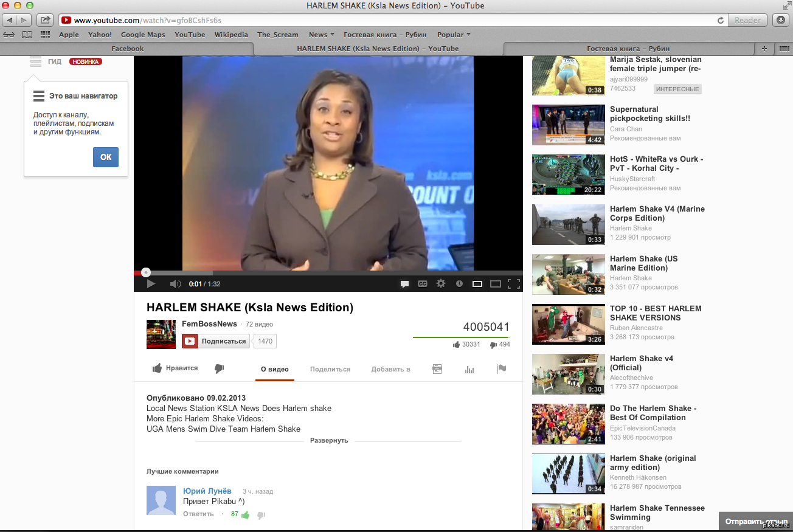Expand the News bookmarks dropdown

tap(322, 35)
